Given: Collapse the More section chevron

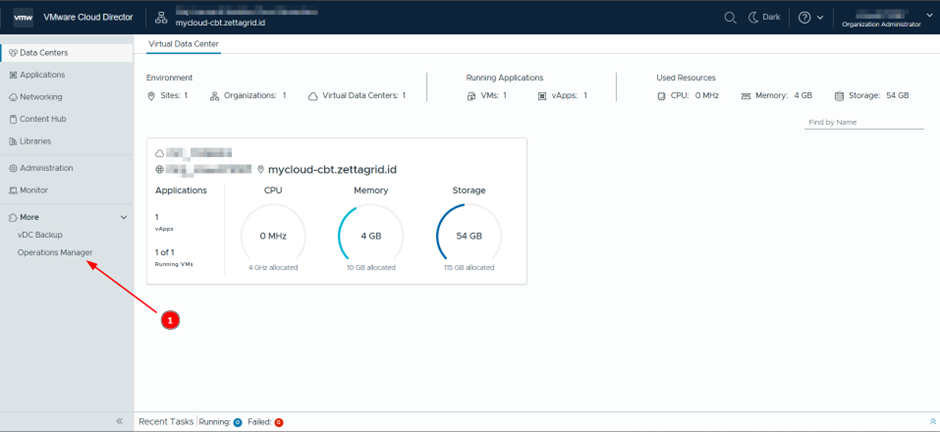Looking at the screenshot, I should [x=124, y=217].
